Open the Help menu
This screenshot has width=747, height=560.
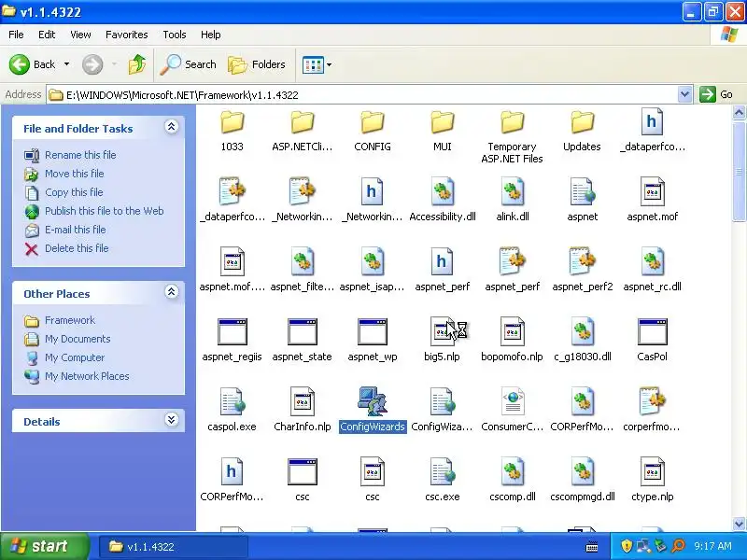click(x=211, y=35)
